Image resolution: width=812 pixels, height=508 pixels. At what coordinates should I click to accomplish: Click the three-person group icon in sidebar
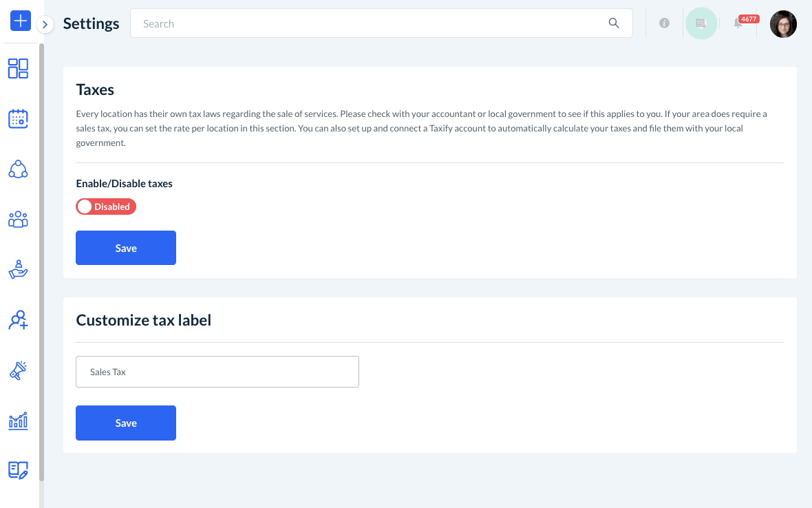(18, 220)
